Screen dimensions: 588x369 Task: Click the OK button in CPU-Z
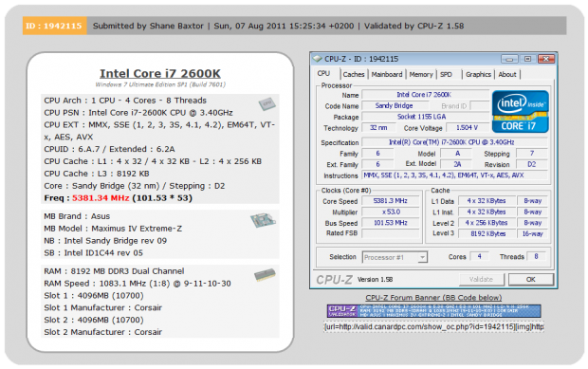(531, 280)
